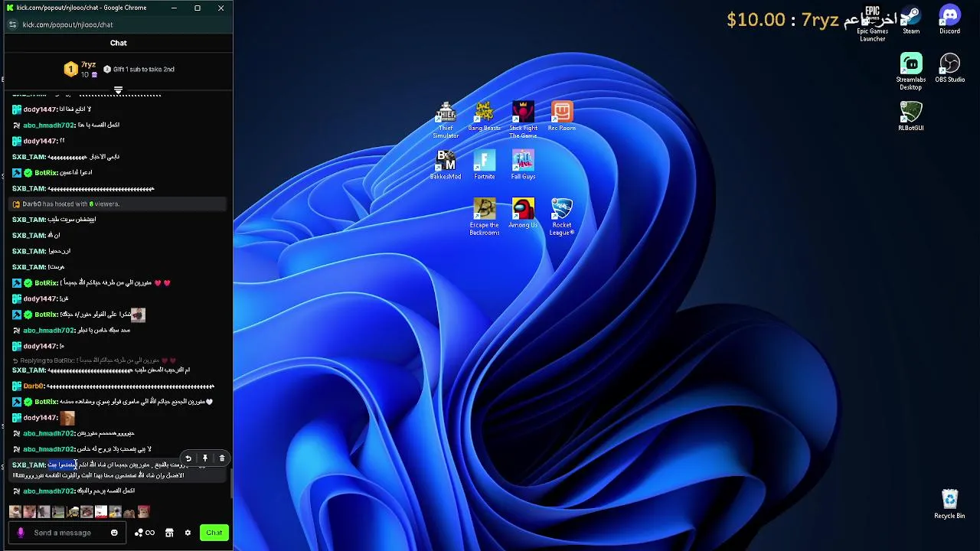This screenshot has height=551, width=980.
Task: View site information icon in address bar
Action: click(x=12, y=24)
